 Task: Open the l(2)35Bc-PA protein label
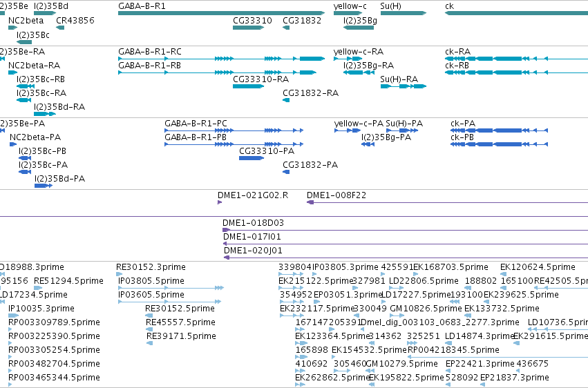[43, 165]
